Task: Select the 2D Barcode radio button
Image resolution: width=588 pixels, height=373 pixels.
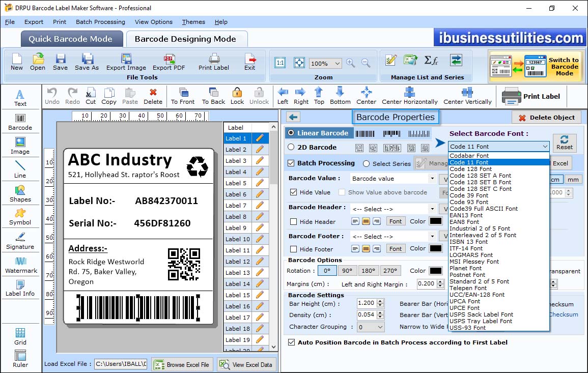Action: 291,147
